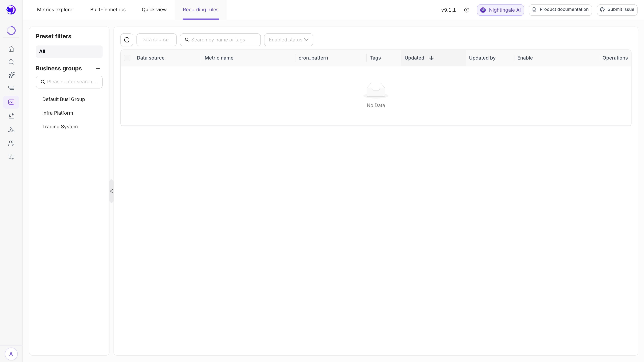This screenshot has height=362, width=644.
Task: Select the All preset filter
Action: click(69, 51)
